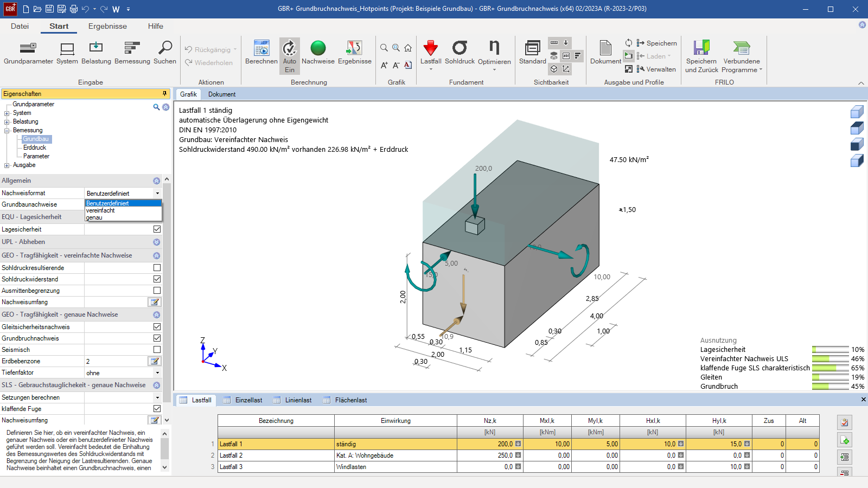Open the Dokument output
The height and width of the screenshot is (488, 868).
605,53
